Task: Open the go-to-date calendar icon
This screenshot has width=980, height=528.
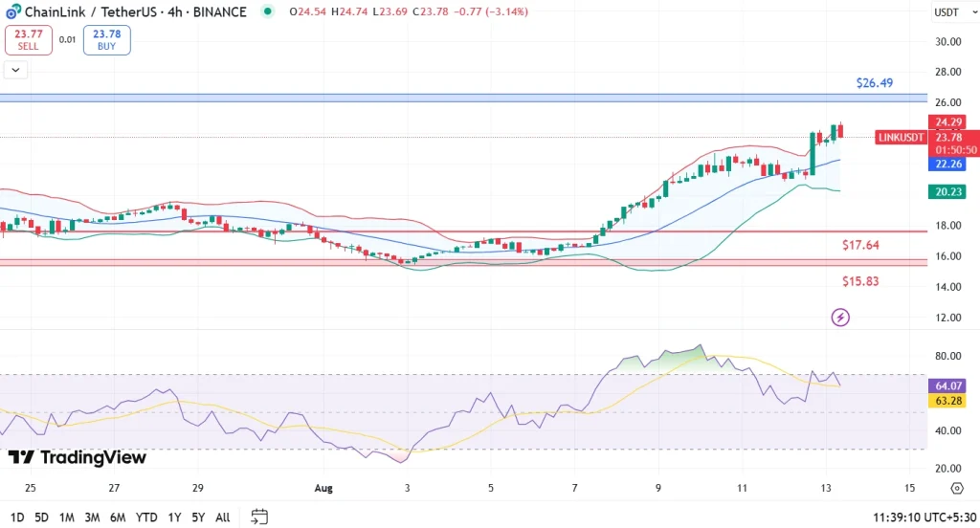Action: click(259, 517)
